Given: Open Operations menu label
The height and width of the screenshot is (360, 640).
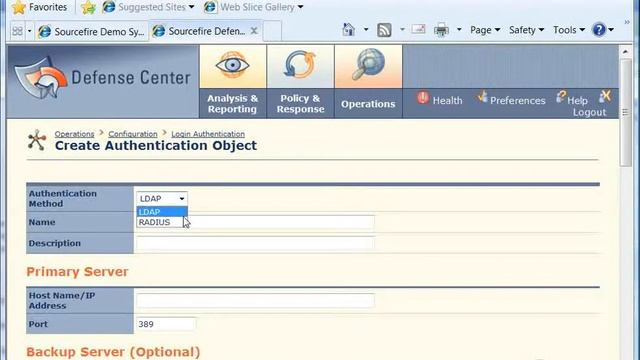Looking at the screenshot, I should coord(368,104).
